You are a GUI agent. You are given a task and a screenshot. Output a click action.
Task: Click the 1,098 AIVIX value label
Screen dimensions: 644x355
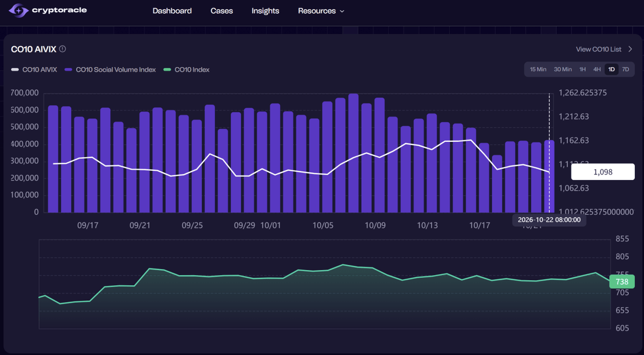pos(603,172)
